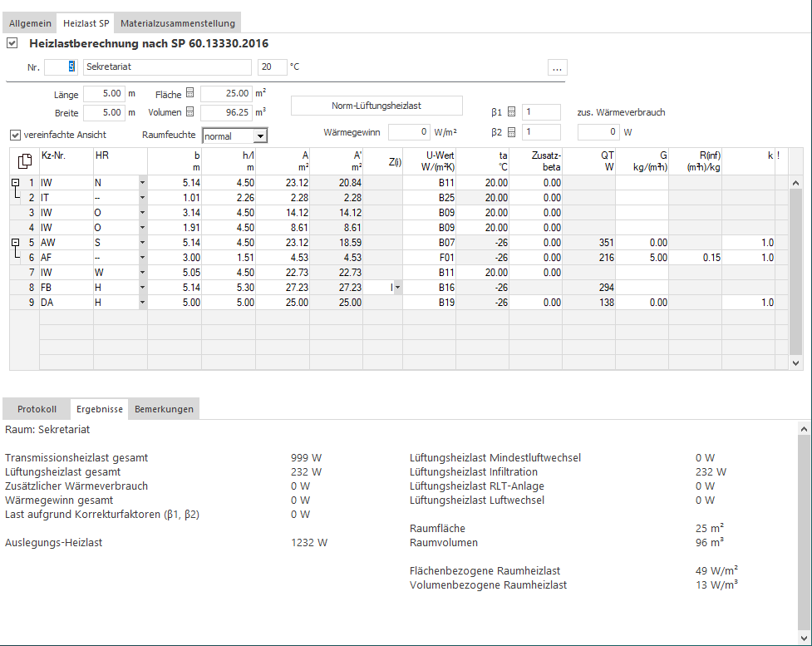This screenshot has height=646, width=812.
Task: Open the calculator icon beside β1
Action: coord(512,112)
